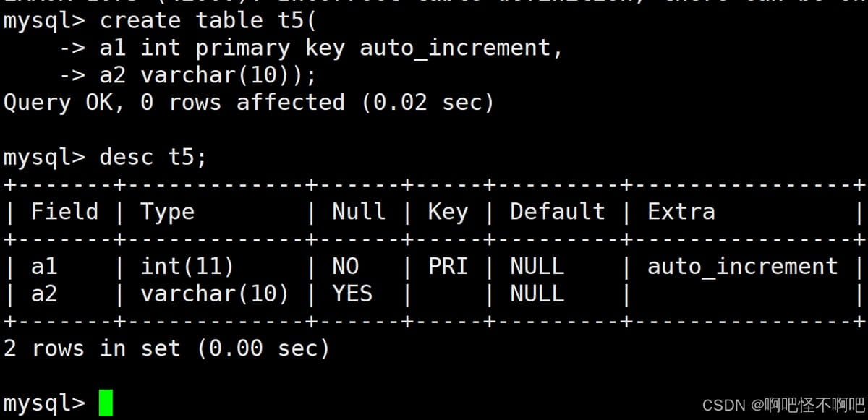Click the "int(11)" type value

187,267
